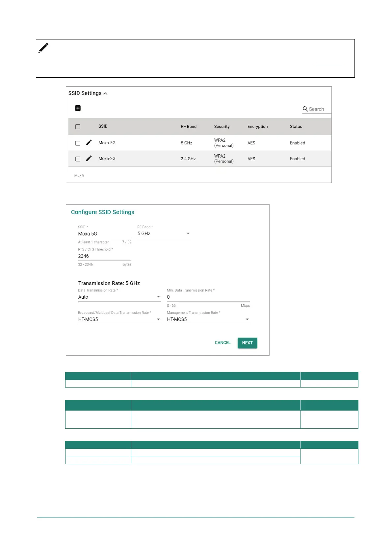Open the RF Band dropdown

click(164, 234)
